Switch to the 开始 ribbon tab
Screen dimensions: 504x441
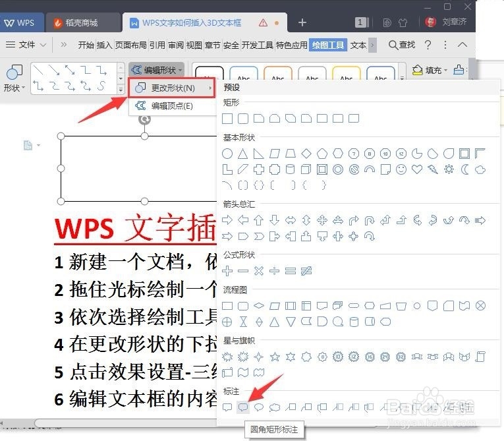coord(86,45)
